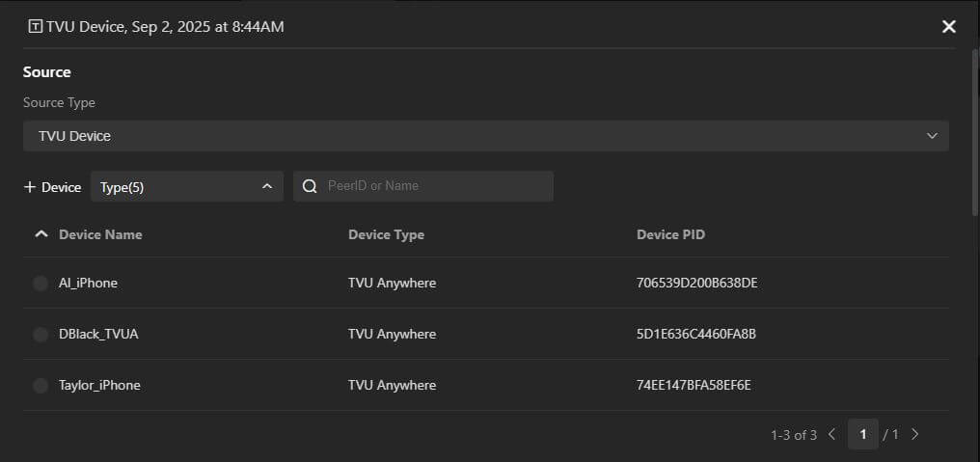Select the DBlack_TVUA radio button
This screenshot has height=462, width=980.
pyautogui.click(x=41, y=335)
